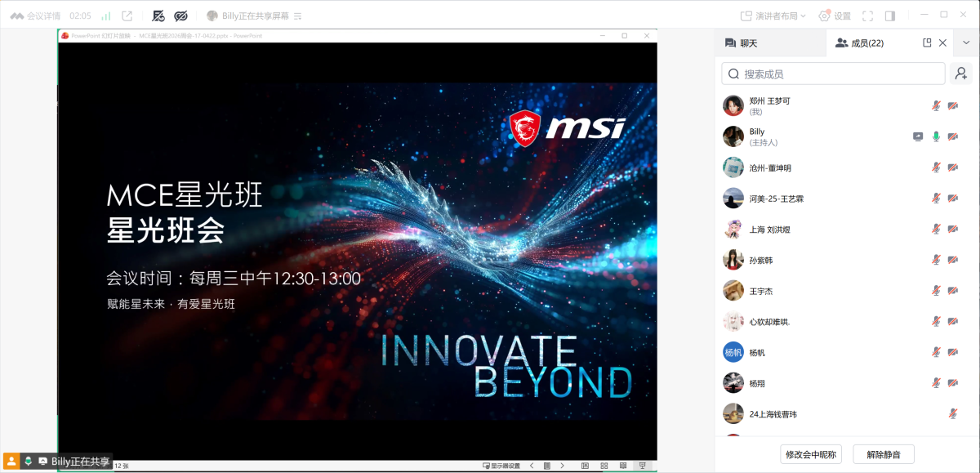Click 杨翔 camera off icon

coord(952,383)
